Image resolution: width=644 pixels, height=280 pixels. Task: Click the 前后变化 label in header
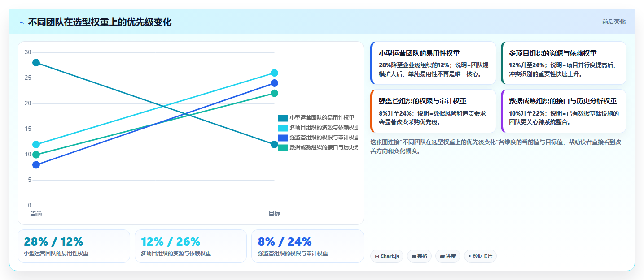coord(613,22)
